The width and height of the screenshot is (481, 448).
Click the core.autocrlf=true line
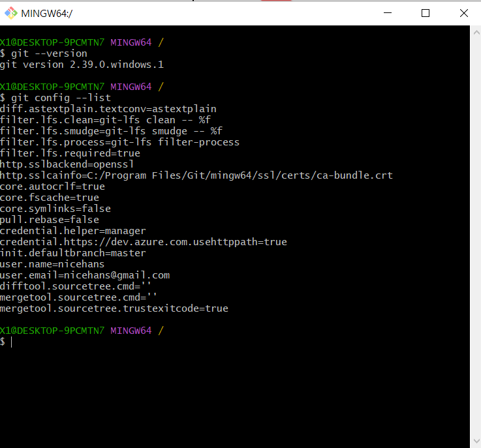(x=52, y=187)
